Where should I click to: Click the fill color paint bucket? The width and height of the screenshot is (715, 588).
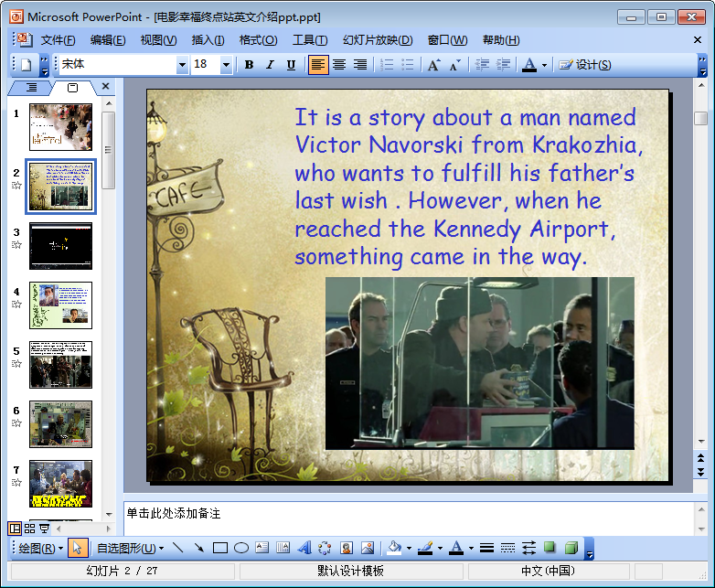[x=394, y=548]
